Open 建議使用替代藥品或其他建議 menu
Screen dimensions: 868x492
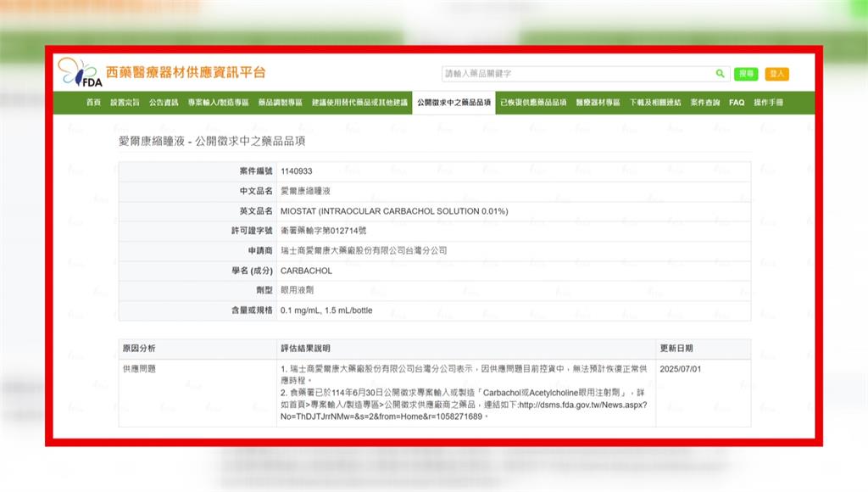point(359,103)
